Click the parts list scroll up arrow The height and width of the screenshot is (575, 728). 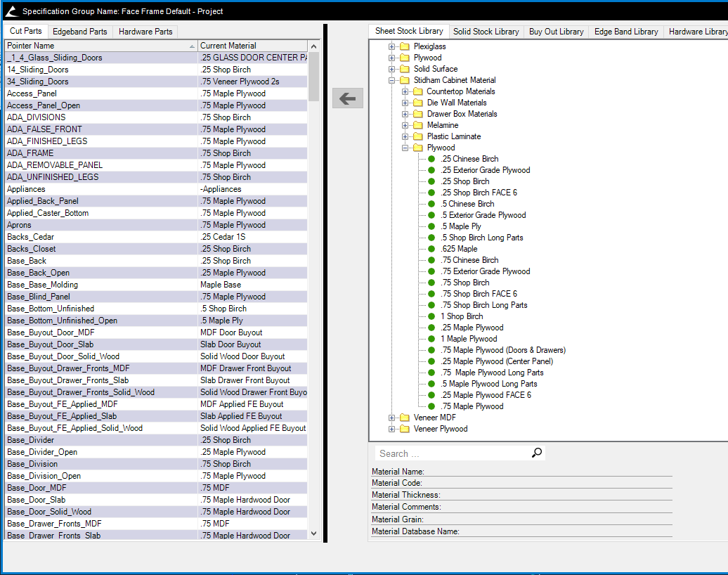(x=314, y=46)
